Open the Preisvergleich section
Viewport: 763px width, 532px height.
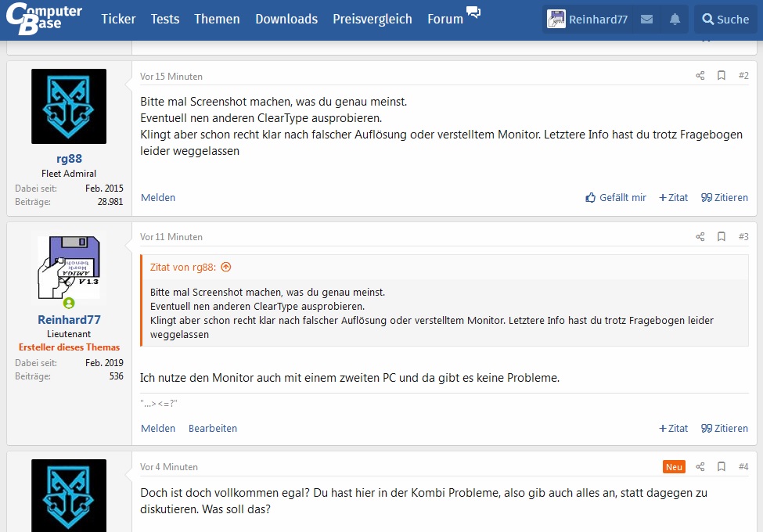(372, 19)
